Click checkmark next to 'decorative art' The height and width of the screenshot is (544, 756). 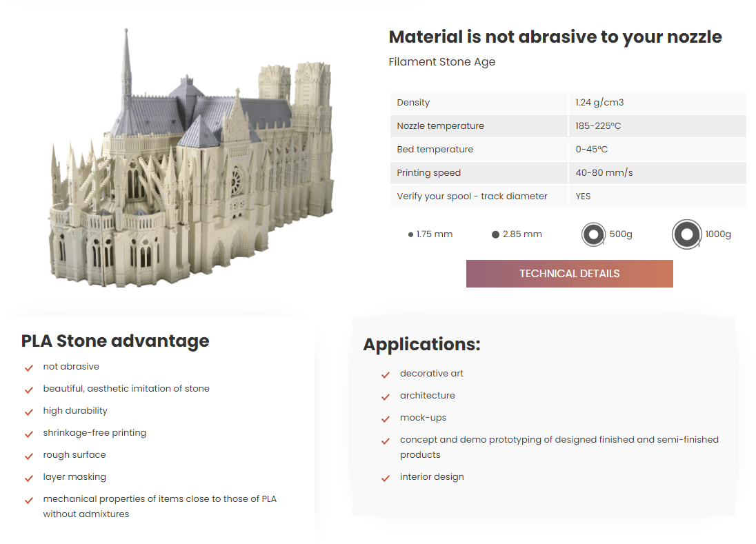point(386,374)
